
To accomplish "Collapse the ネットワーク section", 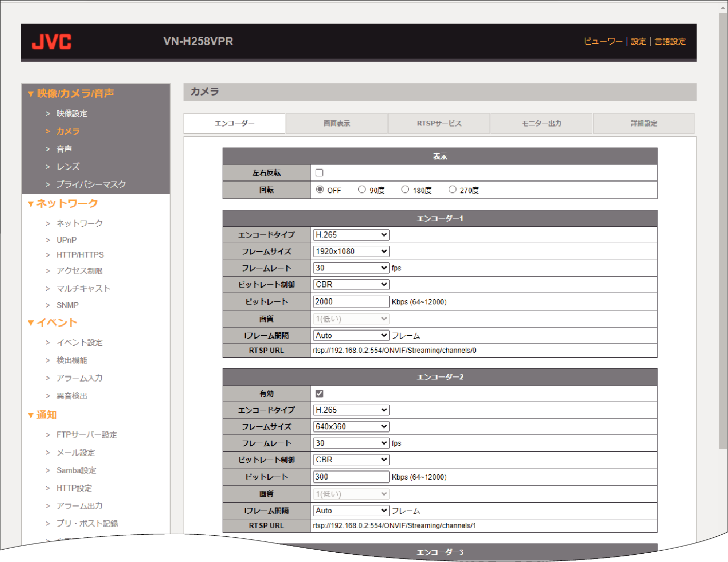I will 63,204.
